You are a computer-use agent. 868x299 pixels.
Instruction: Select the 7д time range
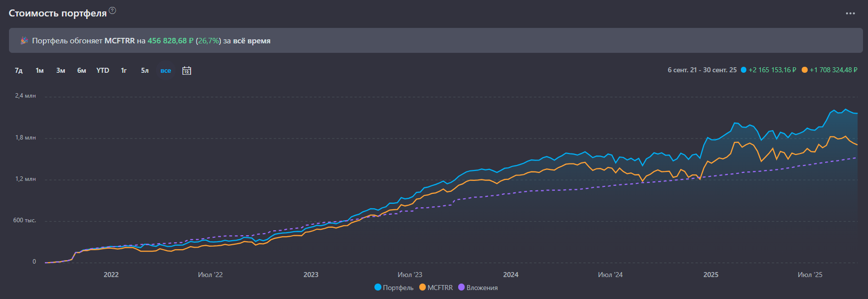19,71
